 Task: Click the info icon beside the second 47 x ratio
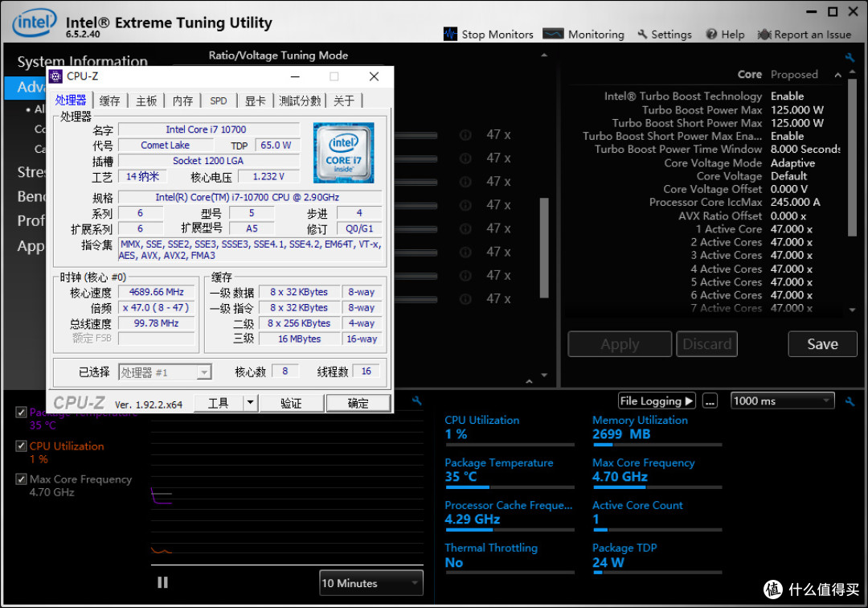click(465, 158)
